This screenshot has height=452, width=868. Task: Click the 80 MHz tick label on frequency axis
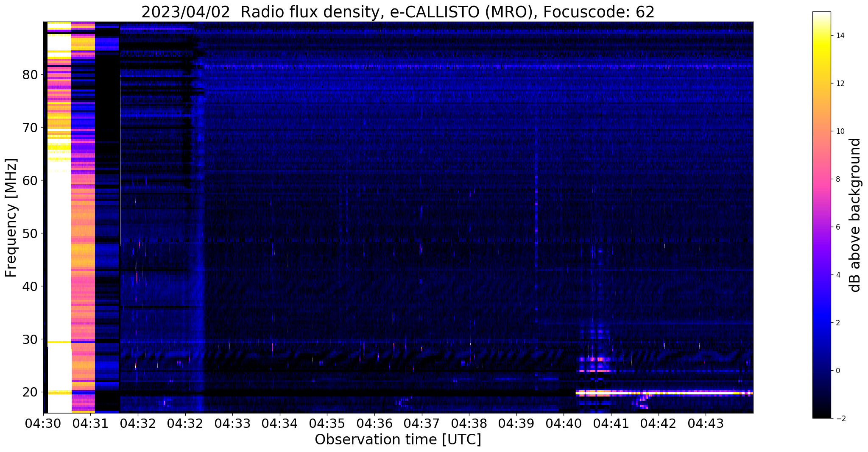click(30, 75)
